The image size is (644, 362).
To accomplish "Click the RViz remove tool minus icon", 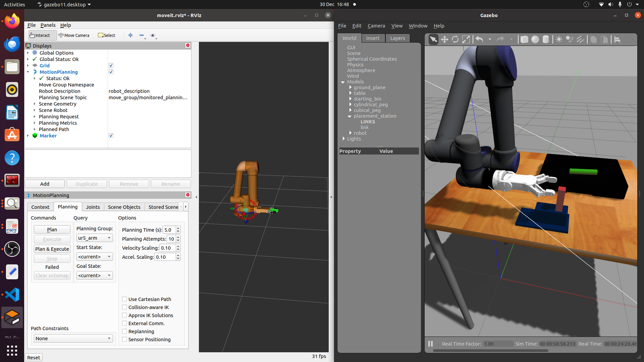I will click(x=142, y=35).
